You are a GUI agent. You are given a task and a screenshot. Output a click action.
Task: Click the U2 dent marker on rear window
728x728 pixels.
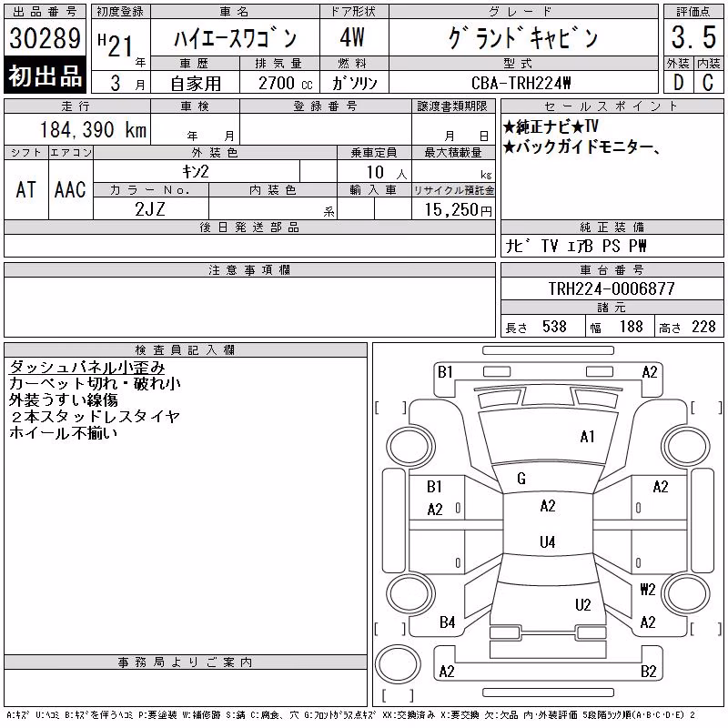click(583, 604)
